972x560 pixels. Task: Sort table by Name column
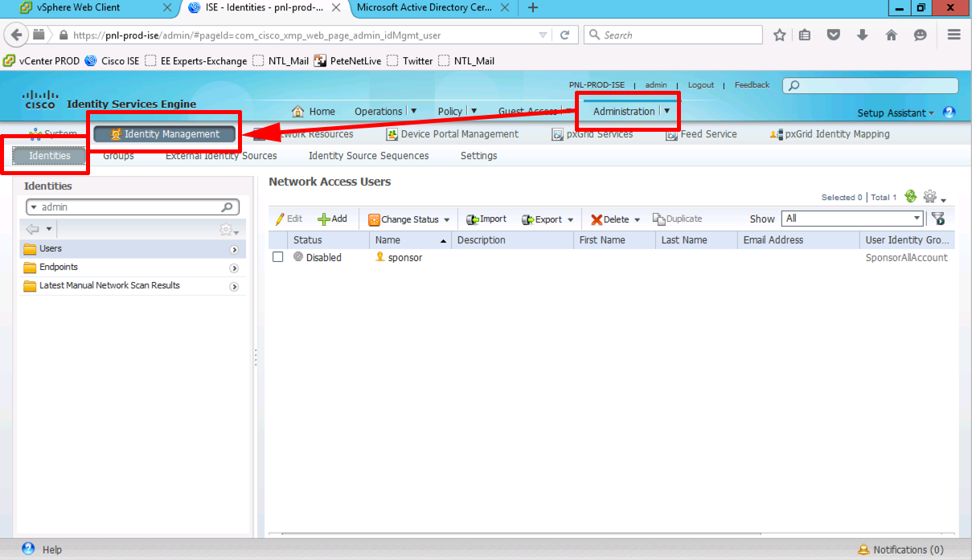tap(410, 239)
